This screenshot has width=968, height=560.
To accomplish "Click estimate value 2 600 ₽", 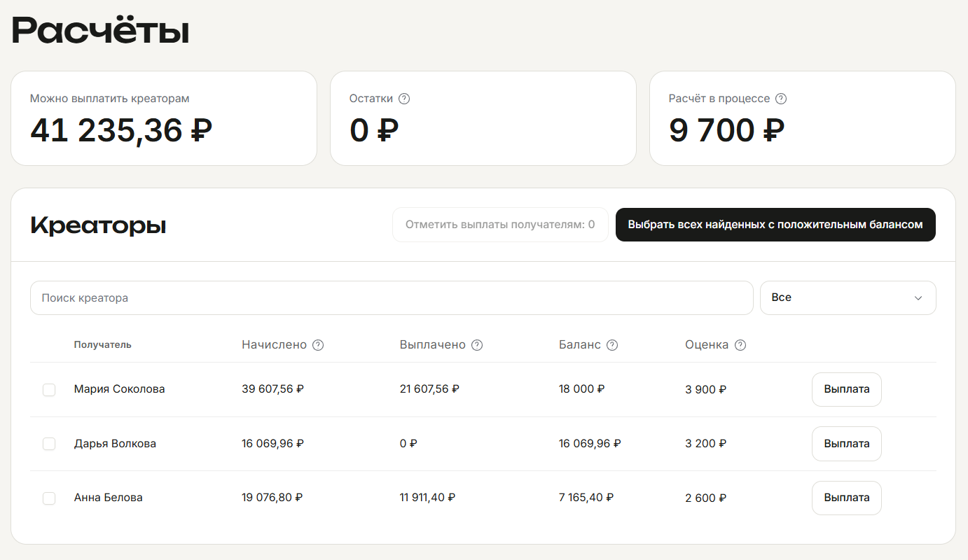I will click(705, 498).
